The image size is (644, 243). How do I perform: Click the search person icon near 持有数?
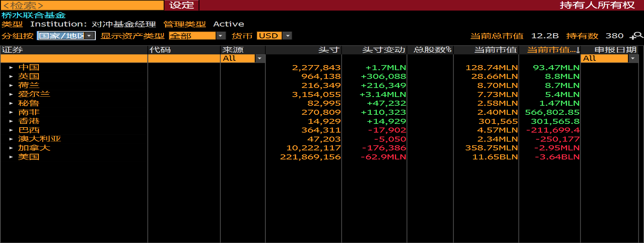[x=636, y=36]
